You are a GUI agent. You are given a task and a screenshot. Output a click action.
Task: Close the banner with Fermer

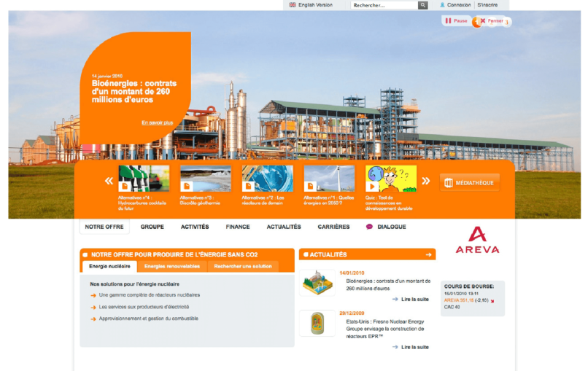(492, 21)
